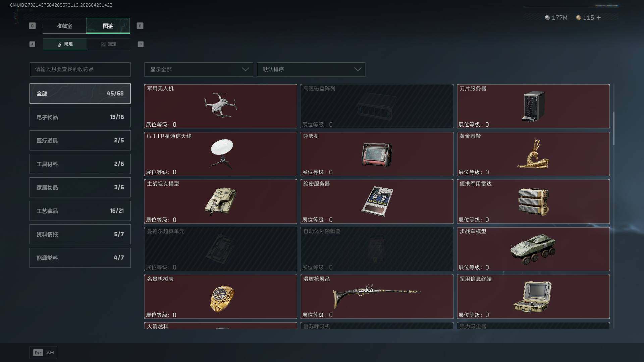
Task: Open the 工艺藏品 16/21 category
Action: 80,211
